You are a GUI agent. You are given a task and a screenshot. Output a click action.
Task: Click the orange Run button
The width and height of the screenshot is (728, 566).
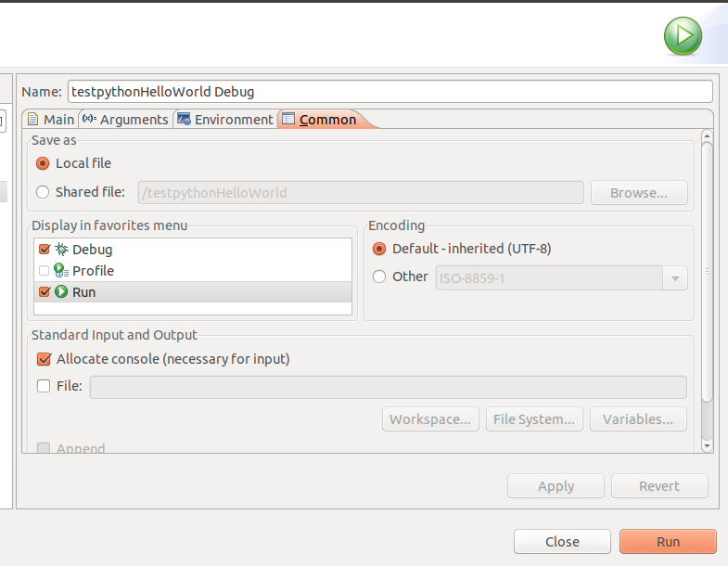coord(668,541)
